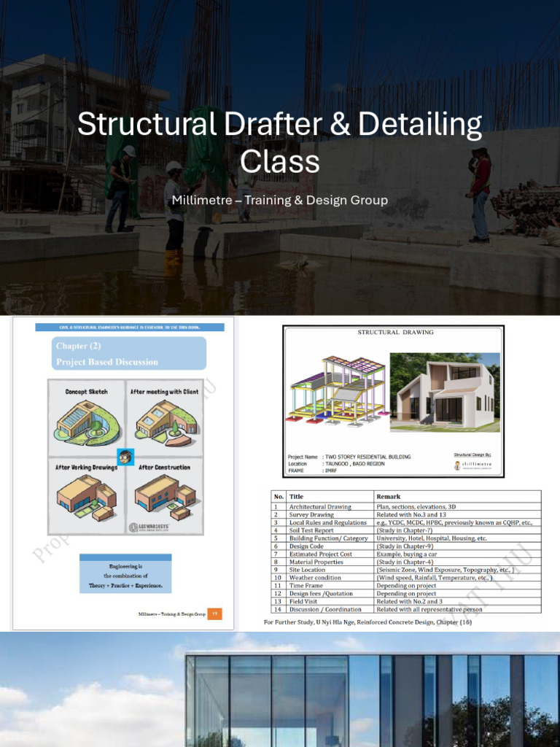Viewport: 560px width, 747px height.
Task: Click the 'Engineering is the combination of' quote box
Action: (125, 573)
